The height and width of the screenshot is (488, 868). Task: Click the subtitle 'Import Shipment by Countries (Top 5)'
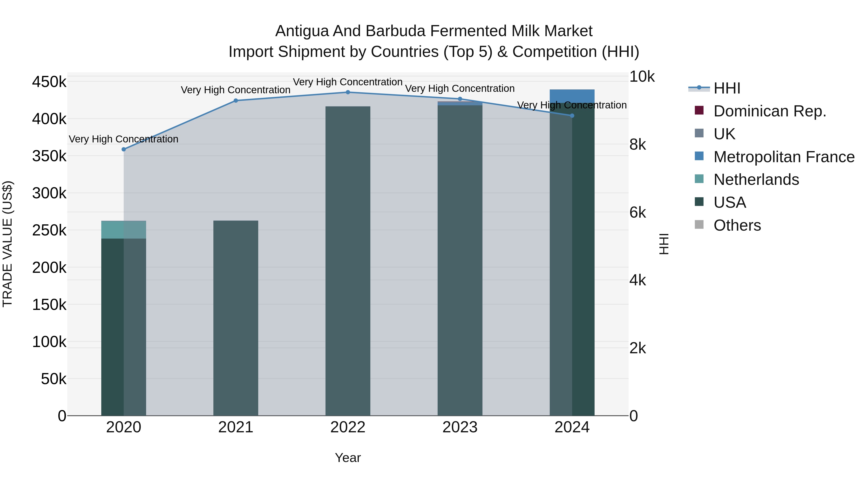pyautogui.click(x=360, y=52)
